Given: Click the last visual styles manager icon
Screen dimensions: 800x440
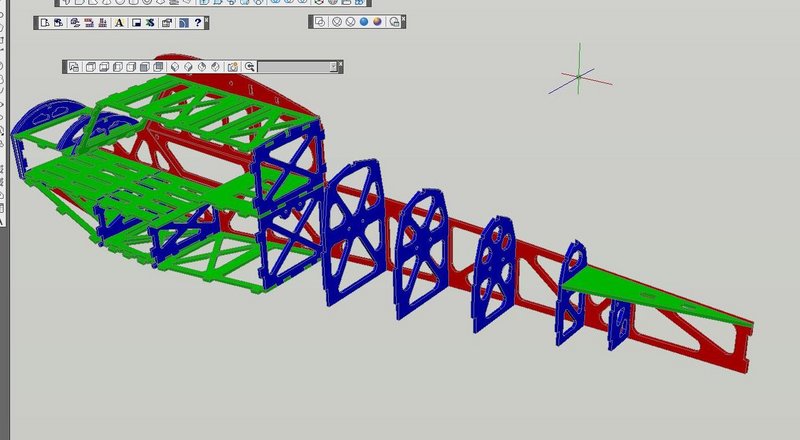Looking at the screenshot, I should tap(394, 22).
